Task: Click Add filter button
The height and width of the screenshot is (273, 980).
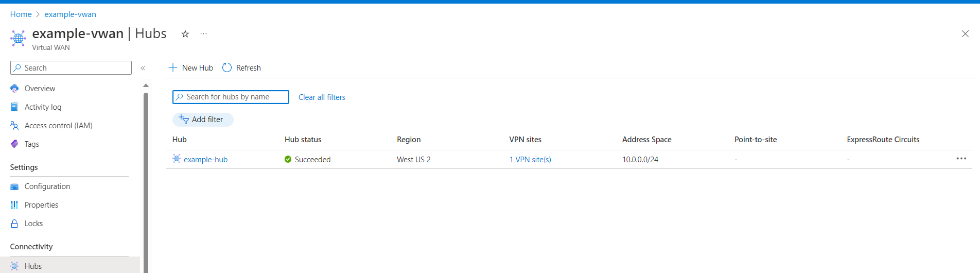Action: coord(203,120)
